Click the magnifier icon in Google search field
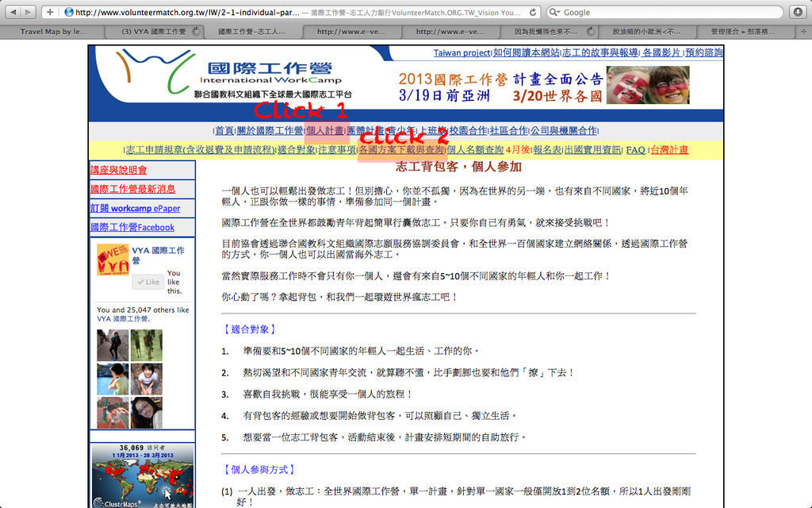This screenshot has width=812, height=508. (554, 12)
